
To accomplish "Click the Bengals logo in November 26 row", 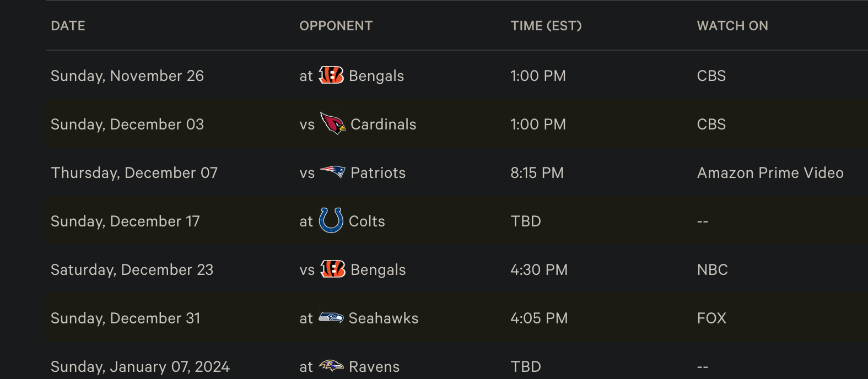I will click(331, 75).
